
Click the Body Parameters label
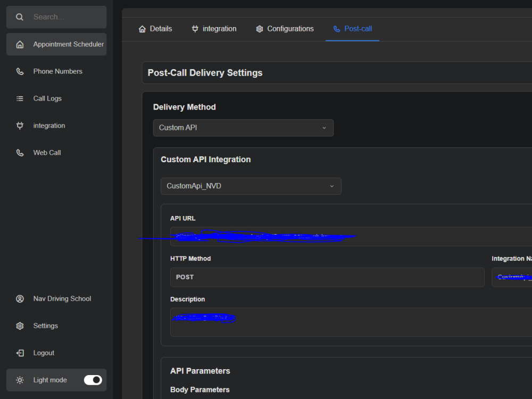coord(200,389)
